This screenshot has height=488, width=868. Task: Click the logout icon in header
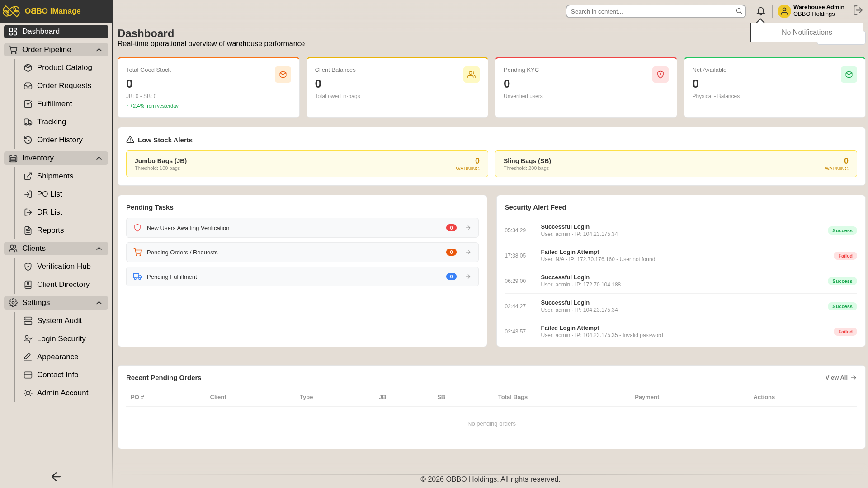pyautogui.click(x=858, y=10)
